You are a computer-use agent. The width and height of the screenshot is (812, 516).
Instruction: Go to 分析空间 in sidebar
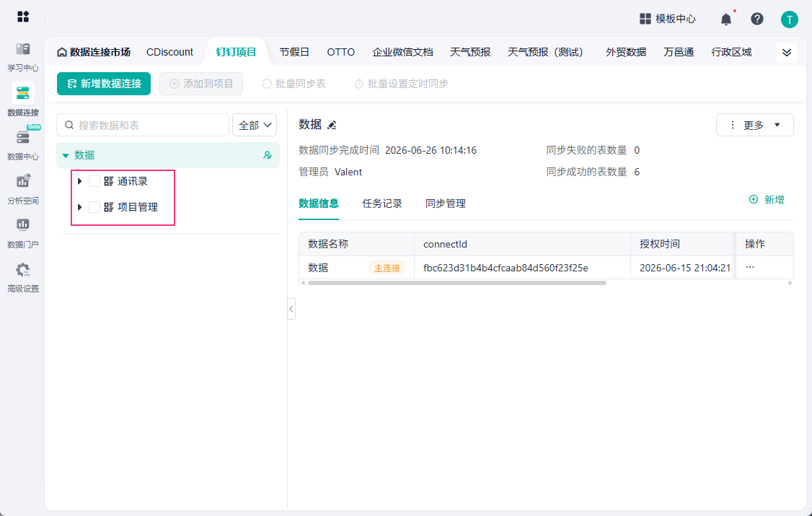pyautogui.click(x=23, y=189)
